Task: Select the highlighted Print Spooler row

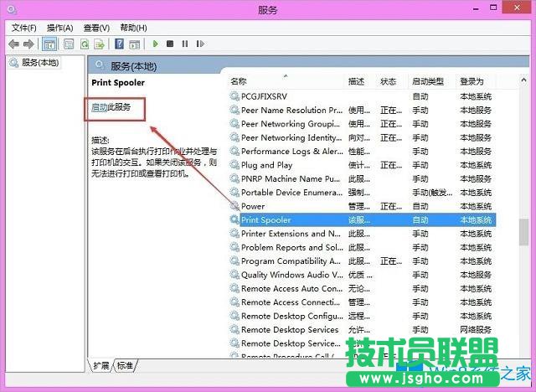Action: (x=363, y=219)
